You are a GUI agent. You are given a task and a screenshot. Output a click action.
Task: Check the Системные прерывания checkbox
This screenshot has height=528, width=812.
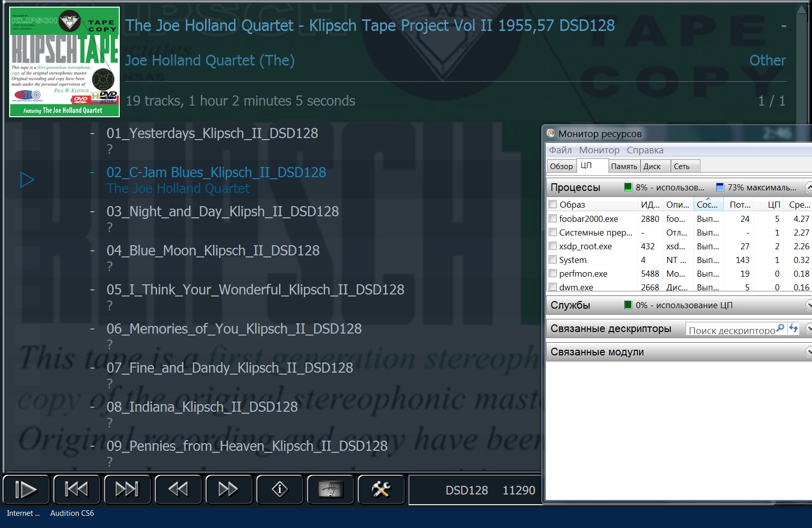[x=553, y=233]
